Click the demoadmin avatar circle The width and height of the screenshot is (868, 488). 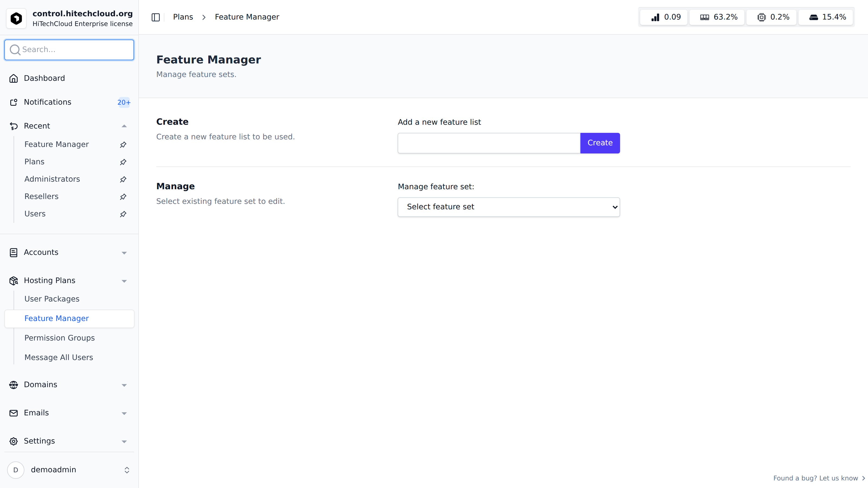point(15,470)
